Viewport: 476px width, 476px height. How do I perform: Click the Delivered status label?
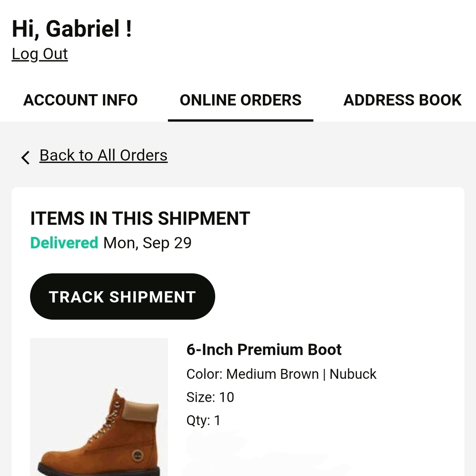pyautogui.click(x=64, y=243)
